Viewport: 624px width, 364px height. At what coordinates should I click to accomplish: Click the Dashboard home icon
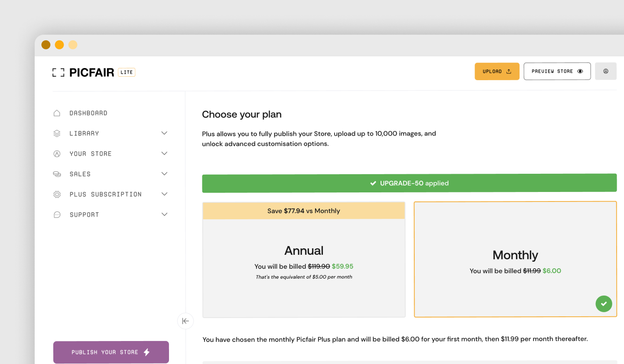(57, 113)
